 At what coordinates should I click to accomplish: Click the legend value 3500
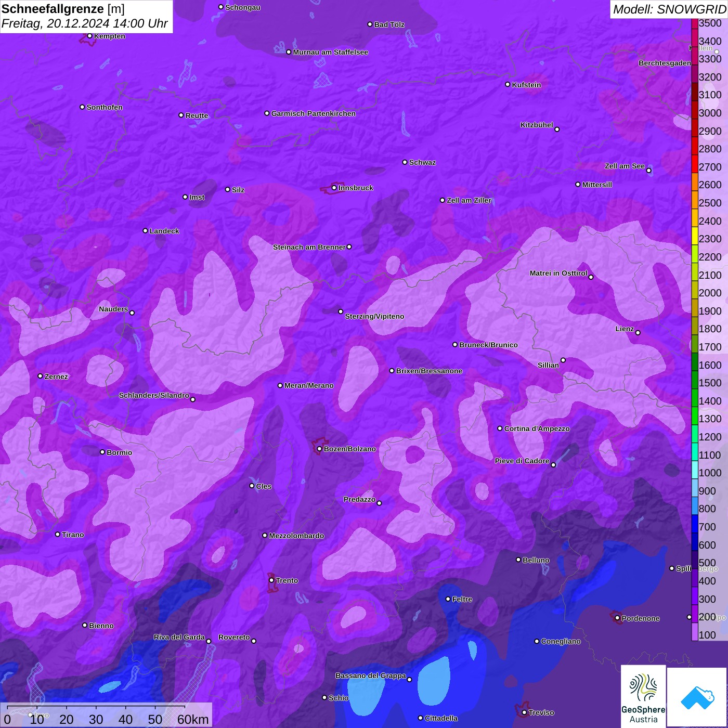click(x=710, y=23)
